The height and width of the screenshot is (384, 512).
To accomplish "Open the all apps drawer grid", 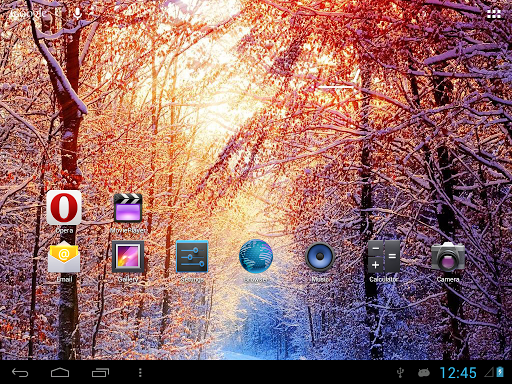I will click(494, 14).
